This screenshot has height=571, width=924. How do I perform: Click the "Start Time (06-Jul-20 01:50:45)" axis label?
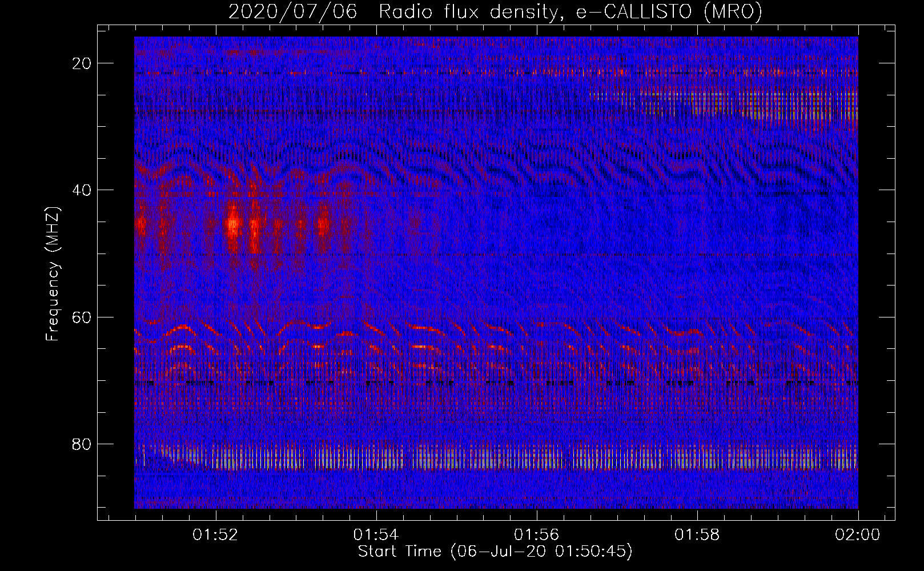(x=495, y=552)
